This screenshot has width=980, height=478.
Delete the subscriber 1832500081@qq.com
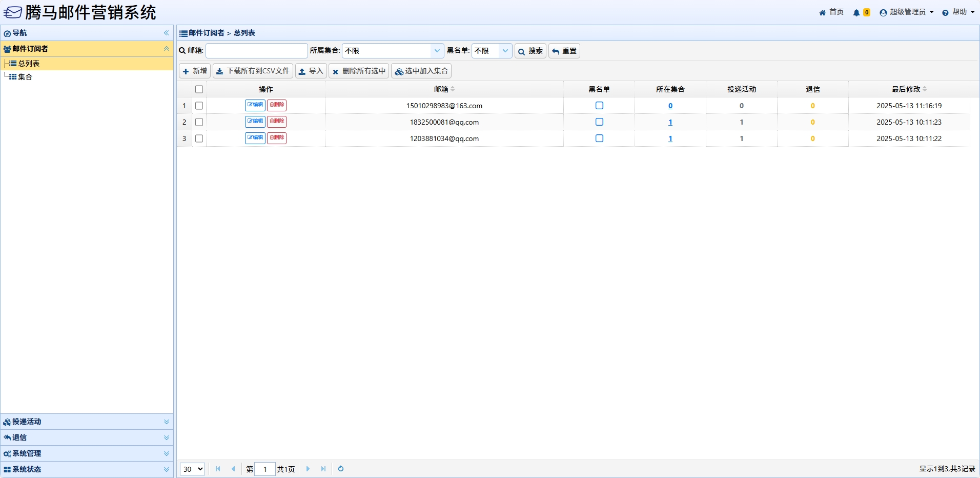pos(277,122)
